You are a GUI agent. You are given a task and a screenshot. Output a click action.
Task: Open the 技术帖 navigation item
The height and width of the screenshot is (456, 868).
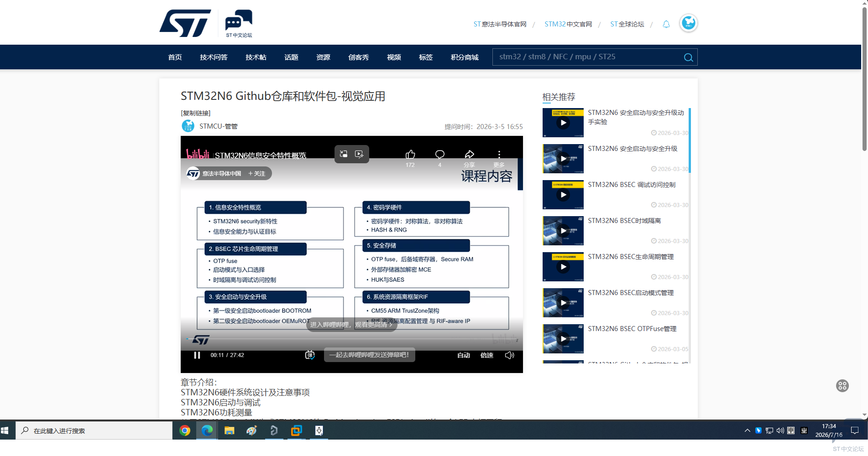256,57
